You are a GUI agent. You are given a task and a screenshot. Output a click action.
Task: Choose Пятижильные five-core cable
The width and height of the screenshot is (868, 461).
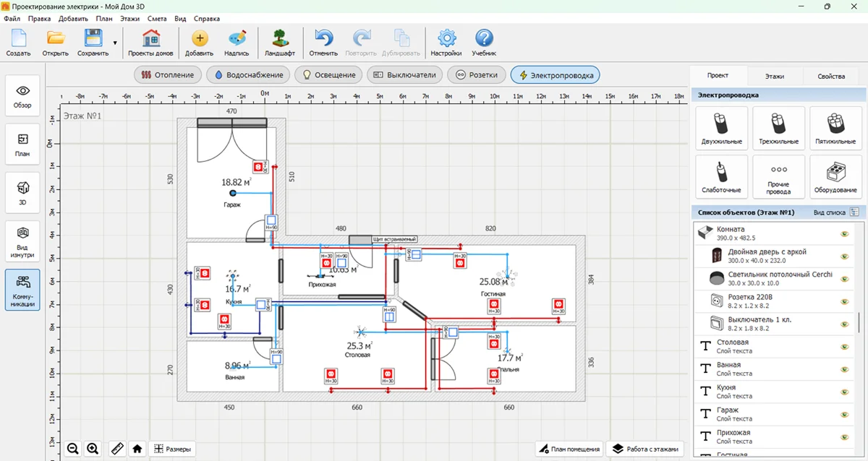click(x=835, y=128)
